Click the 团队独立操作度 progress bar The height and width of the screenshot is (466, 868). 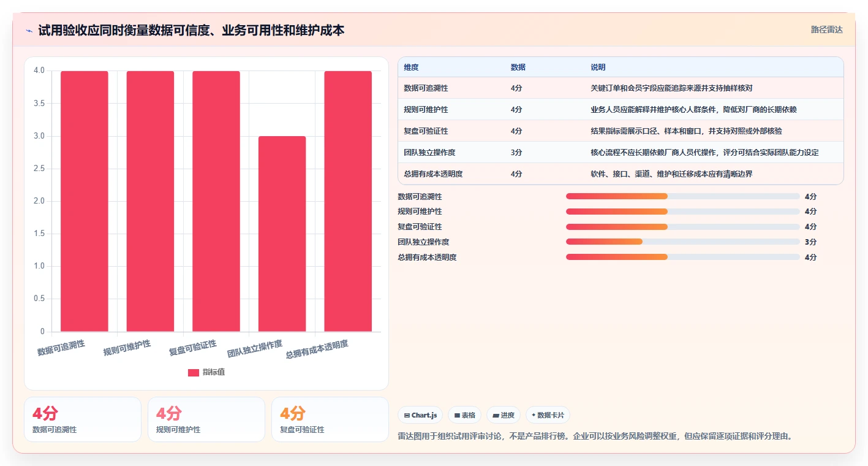point(683,242)
